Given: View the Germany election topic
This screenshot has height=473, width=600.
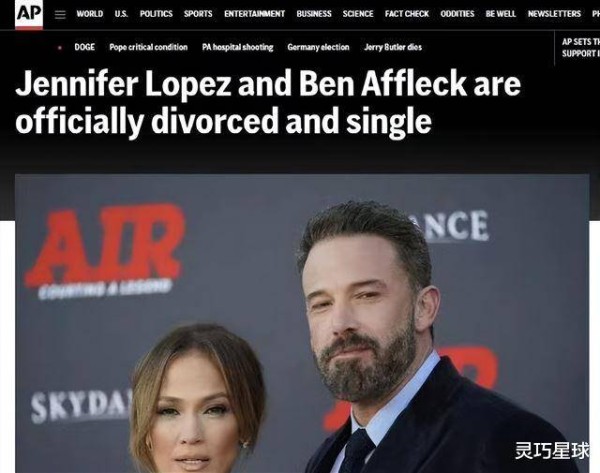Looking at the screenshot, I should tap(318, 47).
